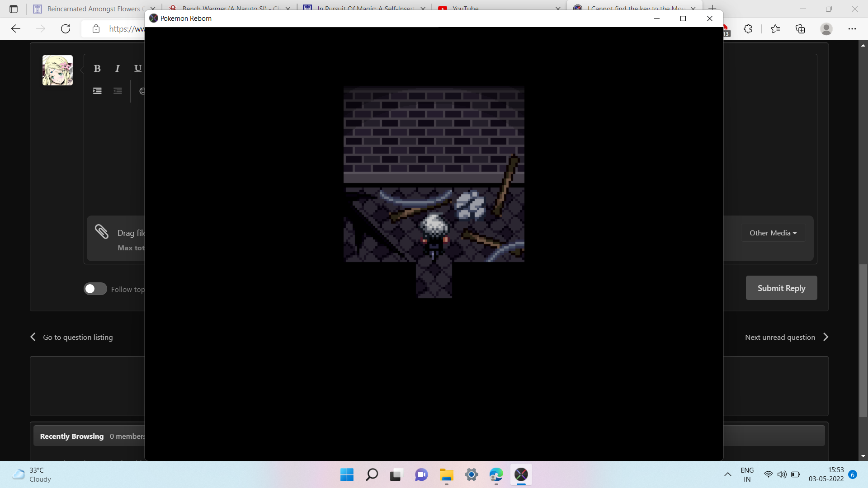The image size is (868, 488).
Task: Select Pokemon Reborn taskbar icon
Action: pyautogui.click(x=521, y=474)
